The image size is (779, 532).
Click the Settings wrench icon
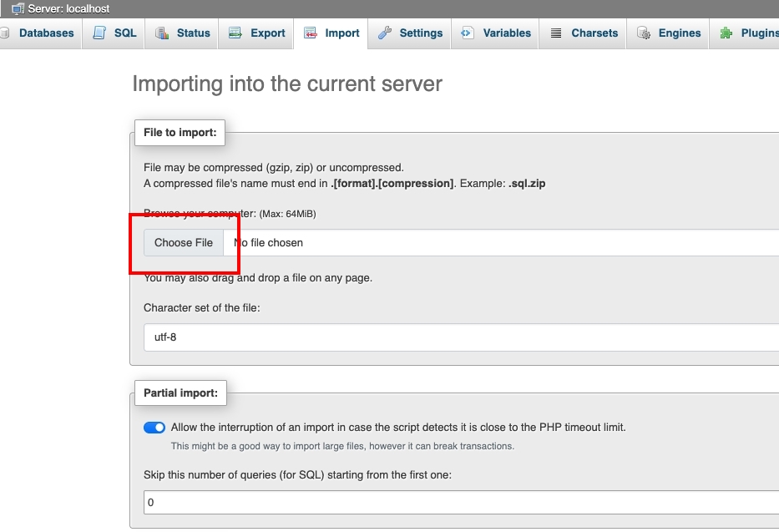coord(385,33)
